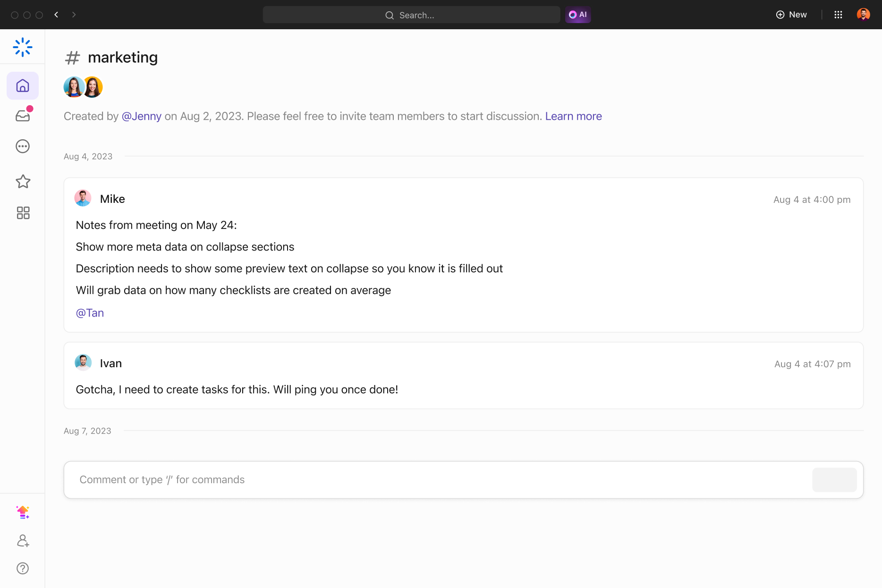Viewport: 882px width, 588px height.
Task: Navigate forward with the right chevron
Action: pyautogui.click(x=74, y=15)
